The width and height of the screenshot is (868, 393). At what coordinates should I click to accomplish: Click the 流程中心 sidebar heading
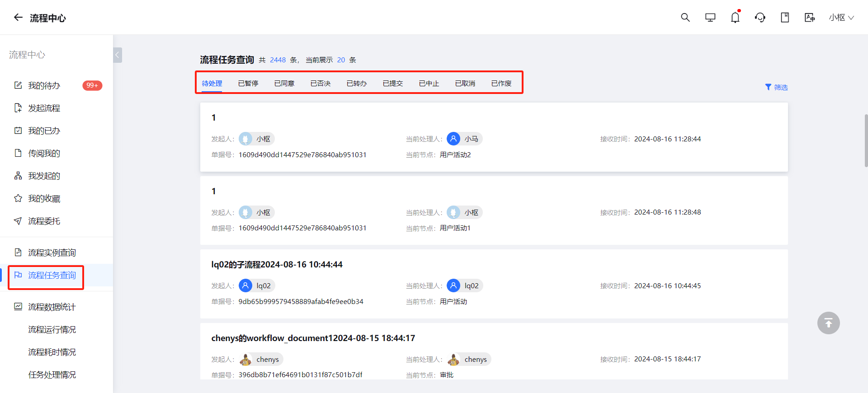click(x=27, y=55)
